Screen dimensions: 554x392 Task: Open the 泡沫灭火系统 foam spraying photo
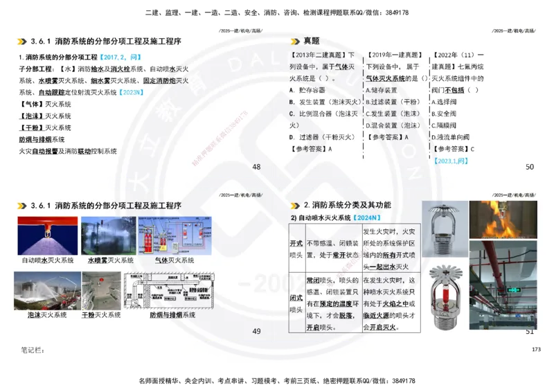47,291
